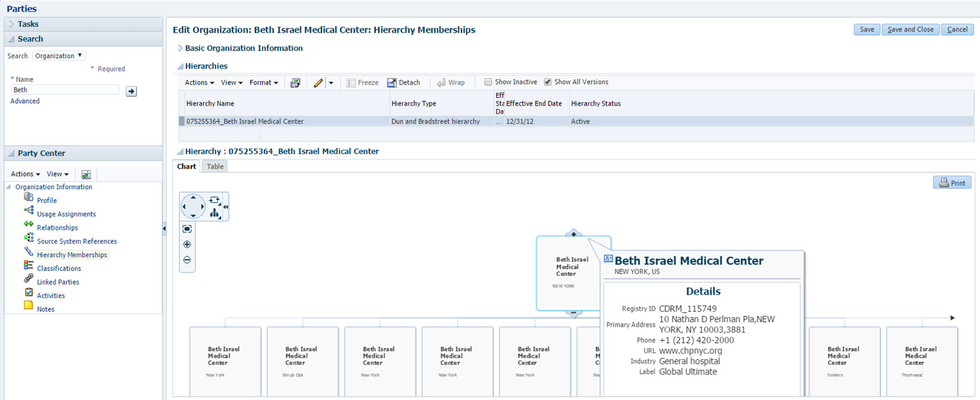Collapse the Hierarchies section
This screenshot has width=980, height=400.
click(x=180, y=66)
